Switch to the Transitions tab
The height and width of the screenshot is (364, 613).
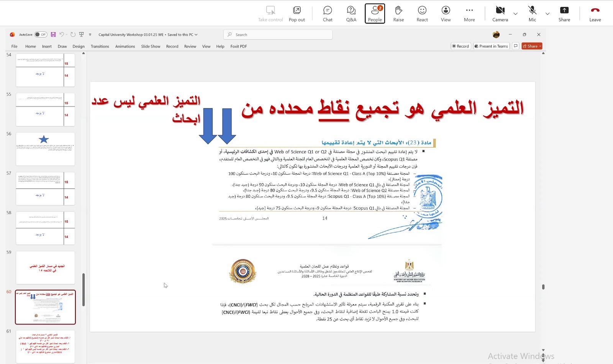tap(100, 46)
